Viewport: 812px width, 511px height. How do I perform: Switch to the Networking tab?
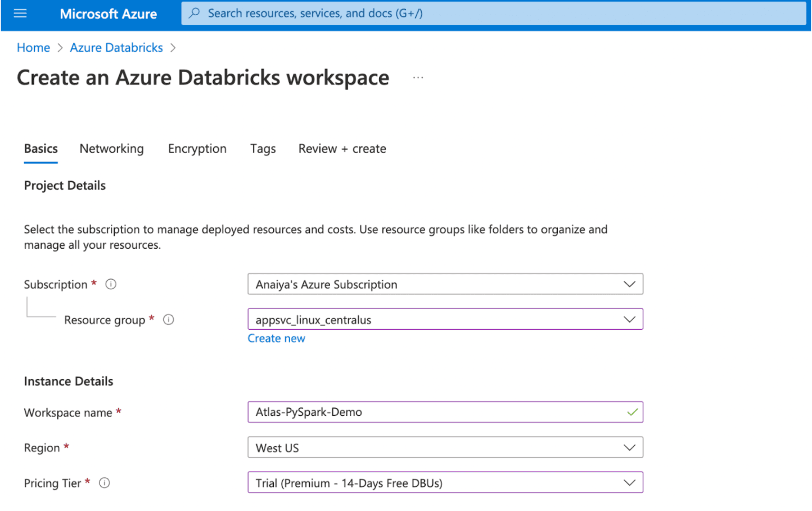coord(111,149)
